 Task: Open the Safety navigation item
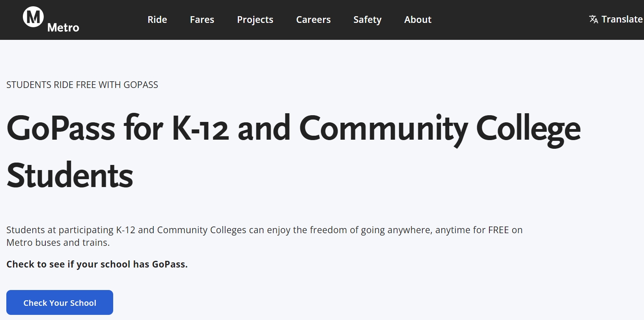[368, 20]
